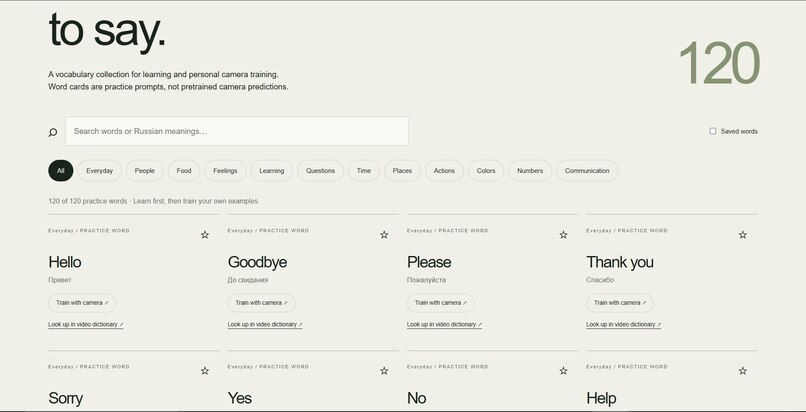The image size is (806, 412).
Task: Click the Help word heading
Action: pos(601,399)
